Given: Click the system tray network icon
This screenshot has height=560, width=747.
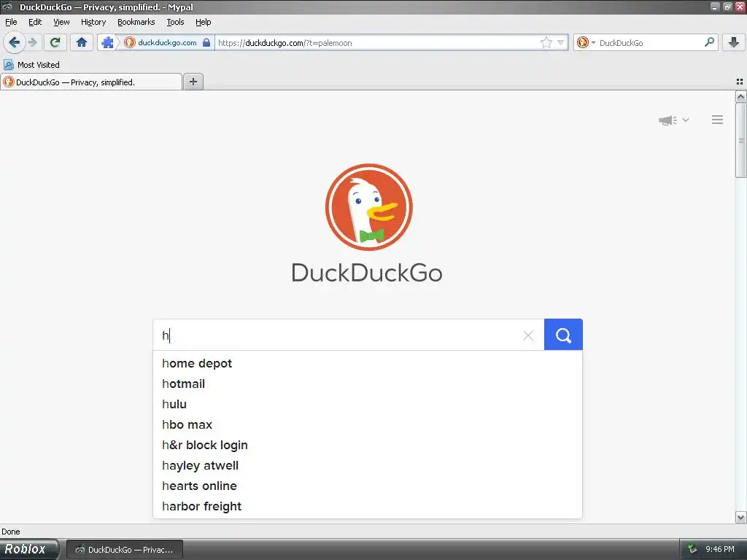Looking at the screenshot, I should [692, 549].
